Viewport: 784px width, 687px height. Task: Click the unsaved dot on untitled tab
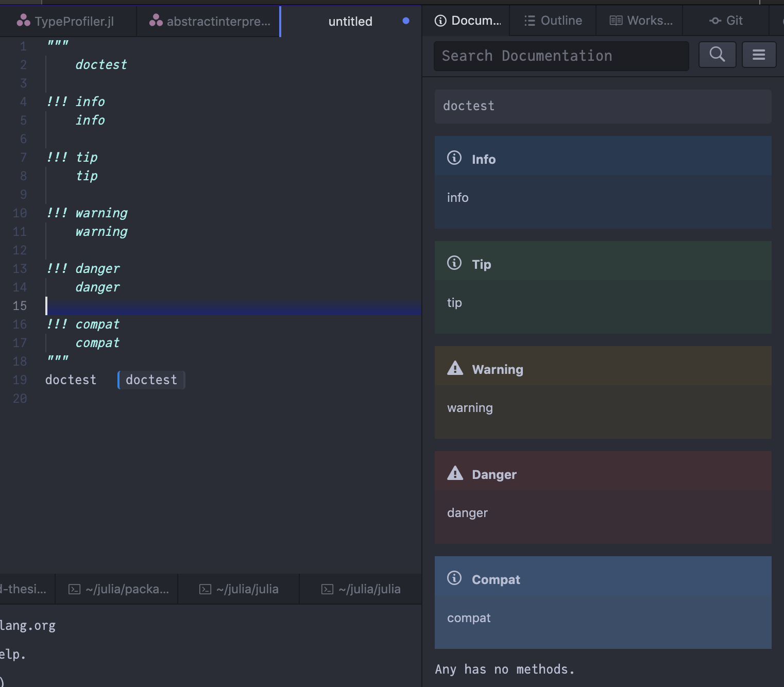click(x=406, y=21)
